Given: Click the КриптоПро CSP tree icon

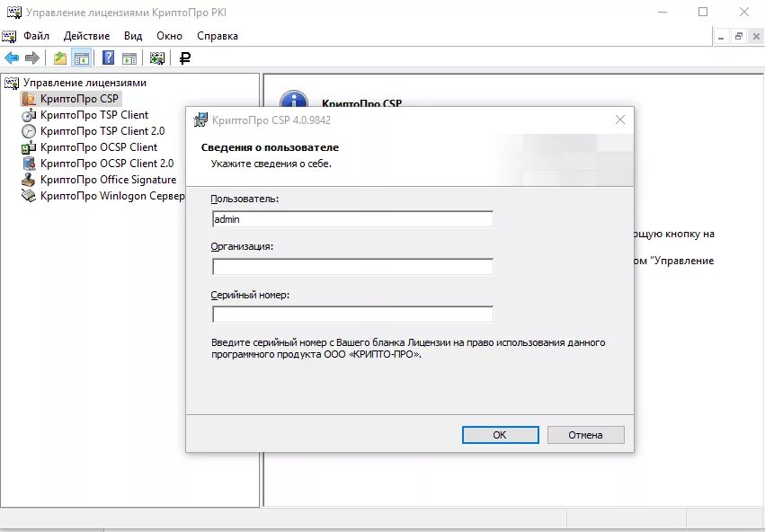Looking at the screenshot, I should pyautogui.click(x=29, y=99).
